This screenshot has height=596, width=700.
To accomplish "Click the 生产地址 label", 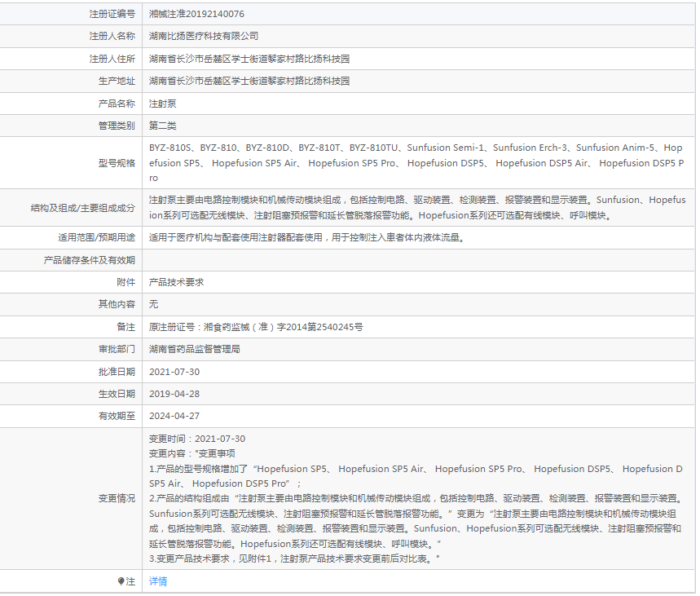I will click(x=117, y=81).
